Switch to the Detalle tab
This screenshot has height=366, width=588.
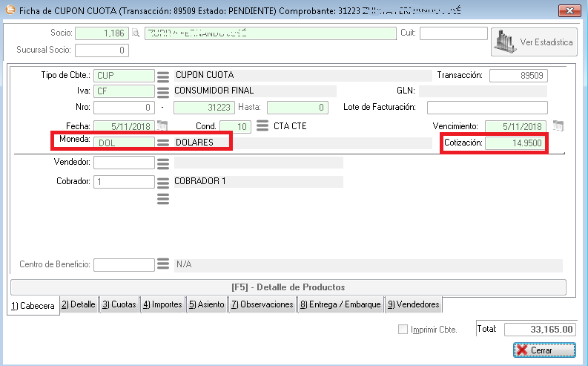(79, 304)
